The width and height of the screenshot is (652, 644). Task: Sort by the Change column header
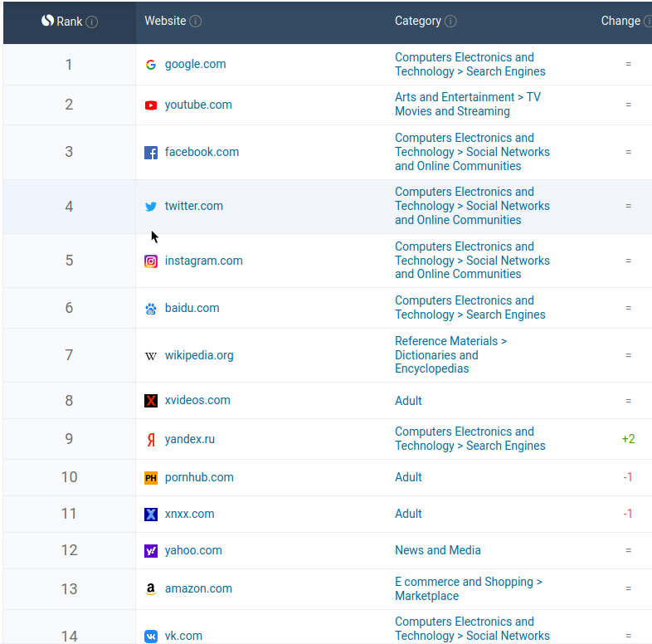pos(620,22)
